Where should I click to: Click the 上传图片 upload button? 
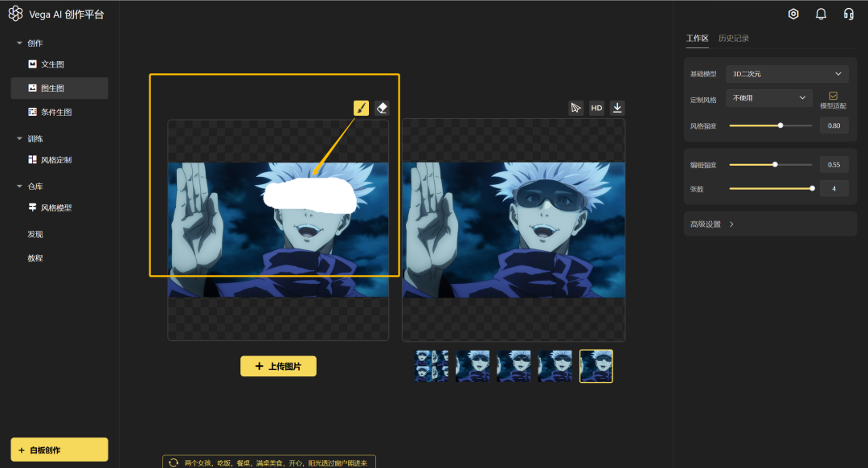278,366
